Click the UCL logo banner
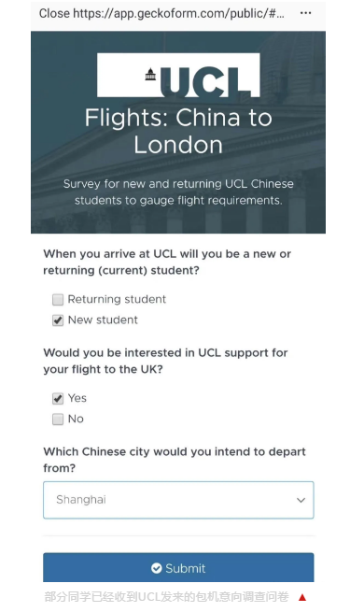364x612 pixels. 178,75
